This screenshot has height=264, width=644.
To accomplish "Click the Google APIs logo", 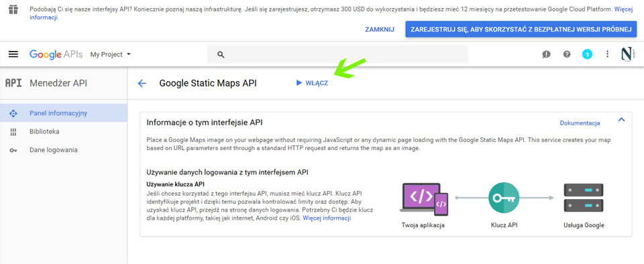I will point(56,54).
